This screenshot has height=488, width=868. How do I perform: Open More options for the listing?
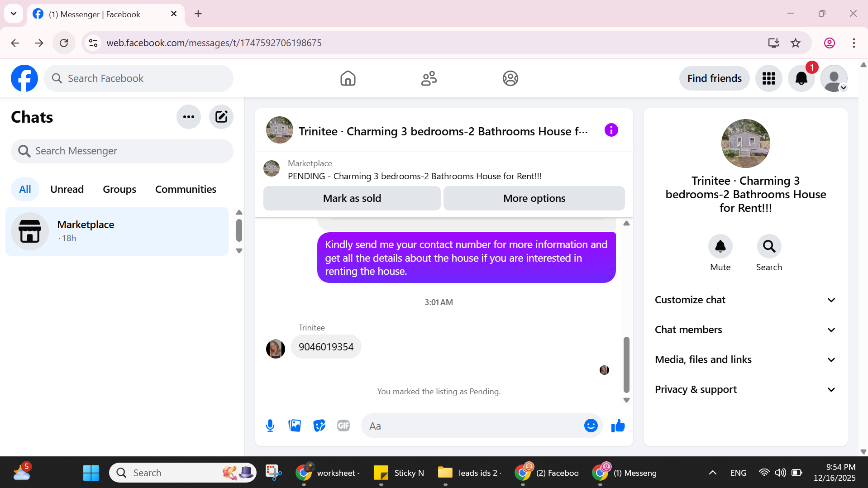(534, 198)
